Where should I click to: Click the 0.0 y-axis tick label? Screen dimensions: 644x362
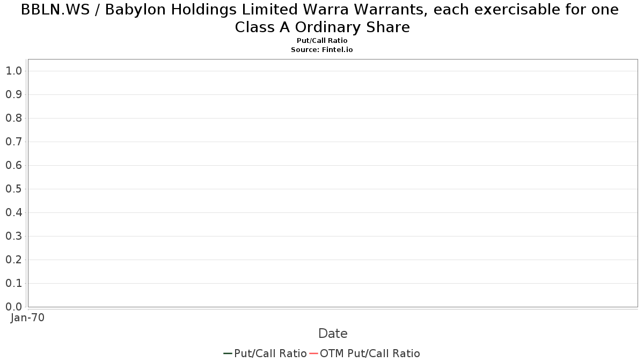[13, 307]
